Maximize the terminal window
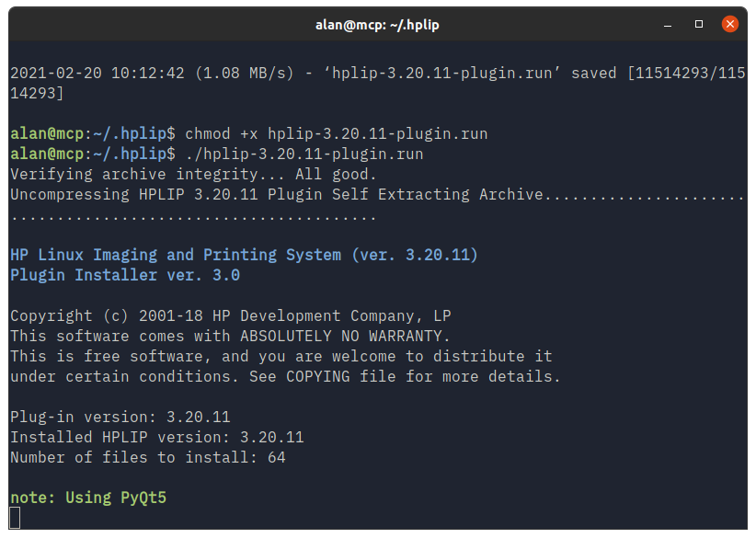Screen dimensions: 756x538 coord(699,24)
